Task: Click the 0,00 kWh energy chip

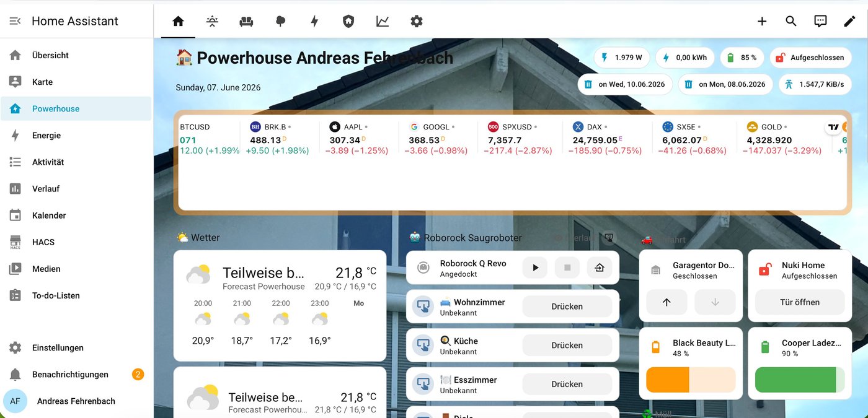Action: 684,58
